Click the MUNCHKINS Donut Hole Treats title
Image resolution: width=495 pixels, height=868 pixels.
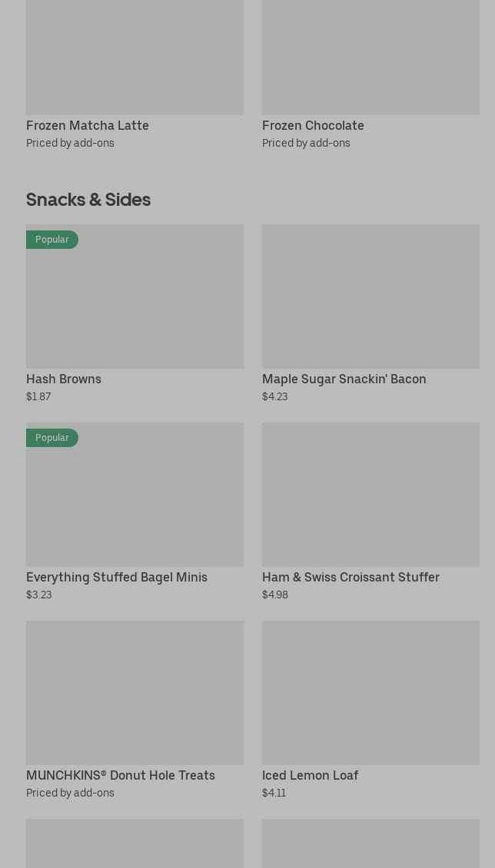tap(121, 775)
